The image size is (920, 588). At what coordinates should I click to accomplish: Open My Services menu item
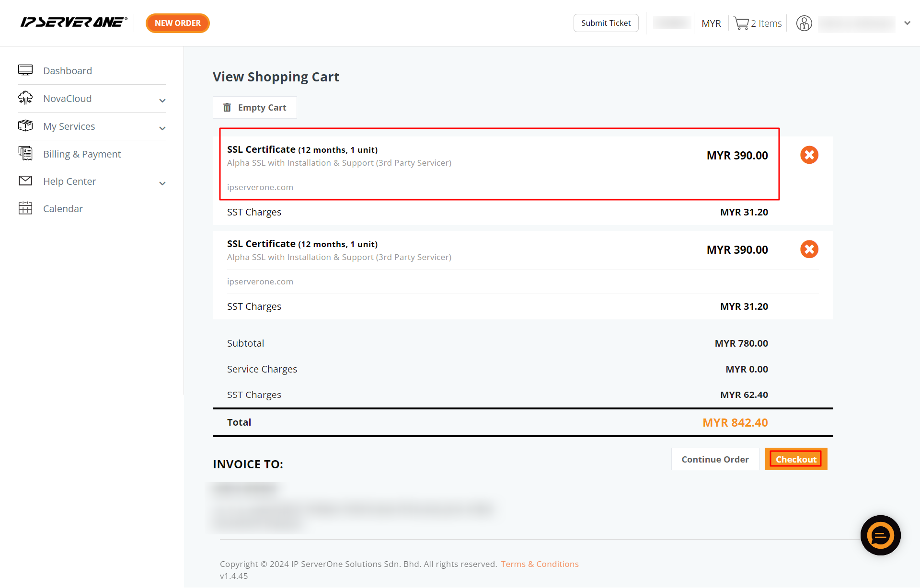tap(69, 126)
